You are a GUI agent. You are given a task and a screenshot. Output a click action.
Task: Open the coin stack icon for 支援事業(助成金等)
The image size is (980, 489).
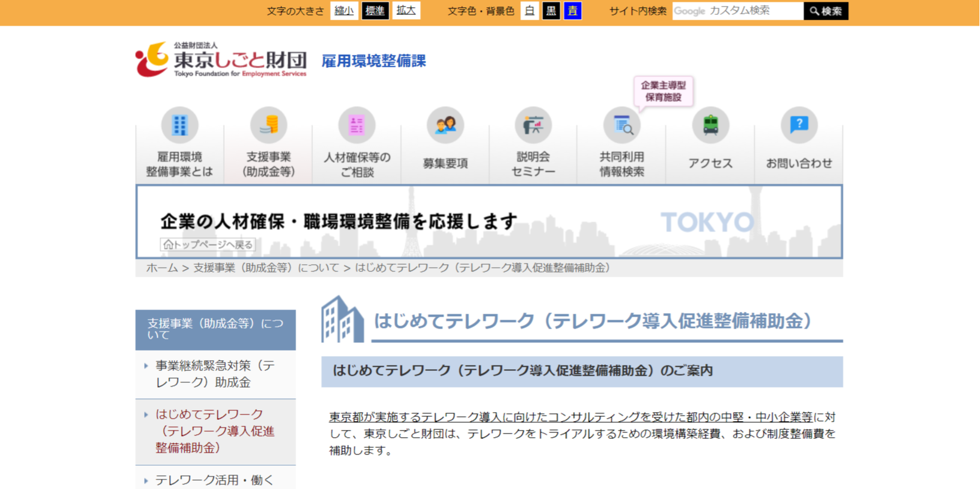click(x=268, y=125)
